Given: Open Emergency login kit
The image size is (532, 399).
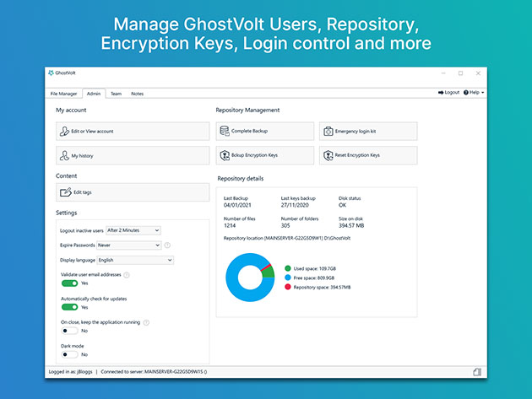Looking at the screenshot, I should coord(368,132).
